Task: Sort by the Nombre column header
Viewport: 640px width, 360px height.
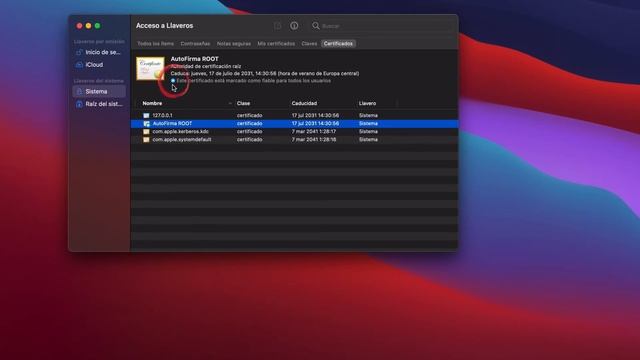Action: [152, 103]
